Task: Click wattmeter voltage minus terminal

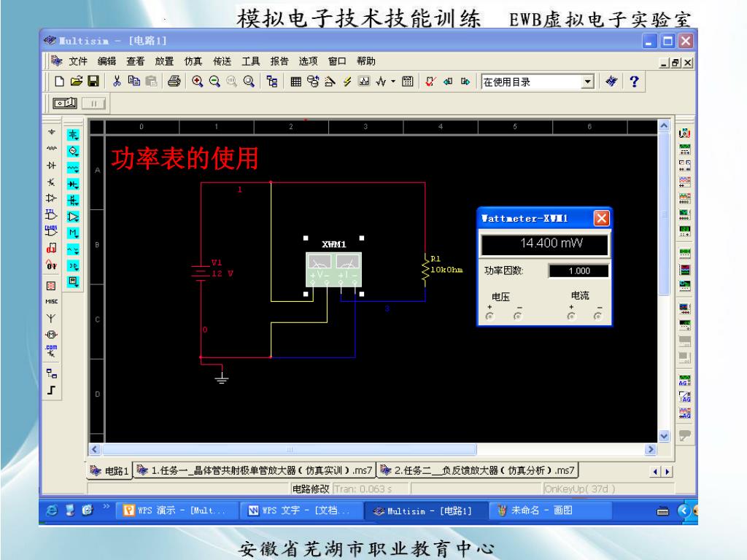Action: (x=517, y=316)
